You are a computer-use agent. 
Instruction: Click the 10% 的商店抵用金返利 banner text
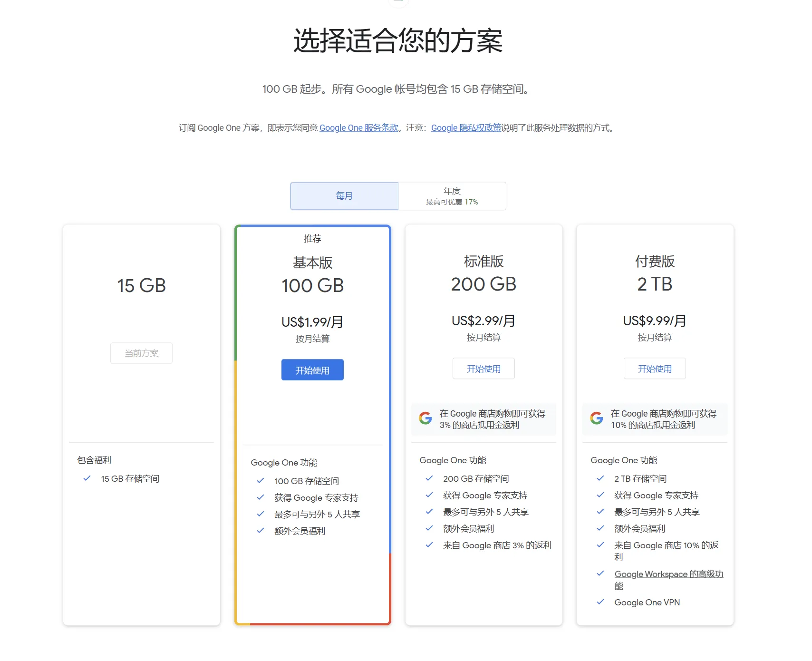663,419
